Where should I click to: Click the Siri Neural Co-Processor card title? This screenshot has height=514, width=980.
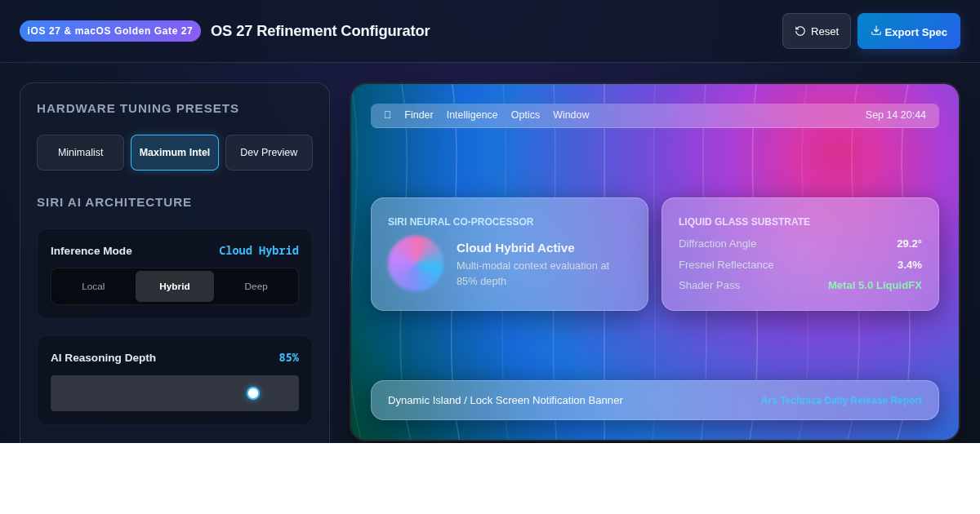tap(461, 222)
